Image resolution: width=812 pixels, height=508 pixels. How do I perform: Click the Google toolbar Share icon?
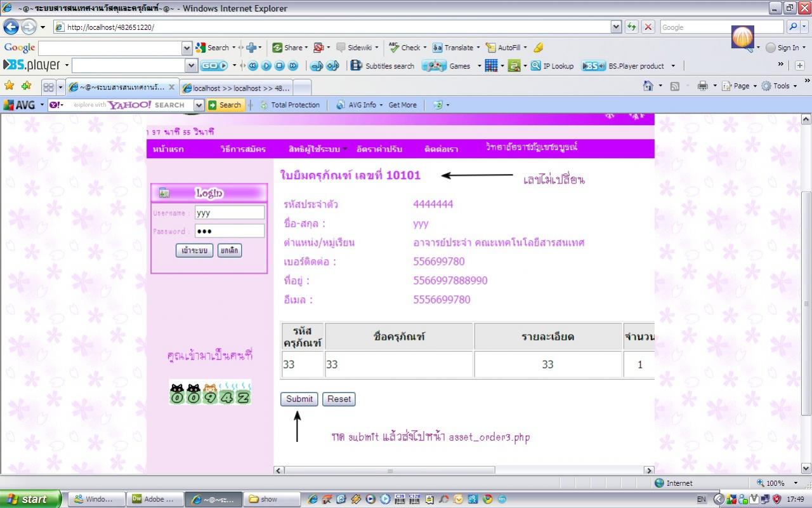click(290, 48)
